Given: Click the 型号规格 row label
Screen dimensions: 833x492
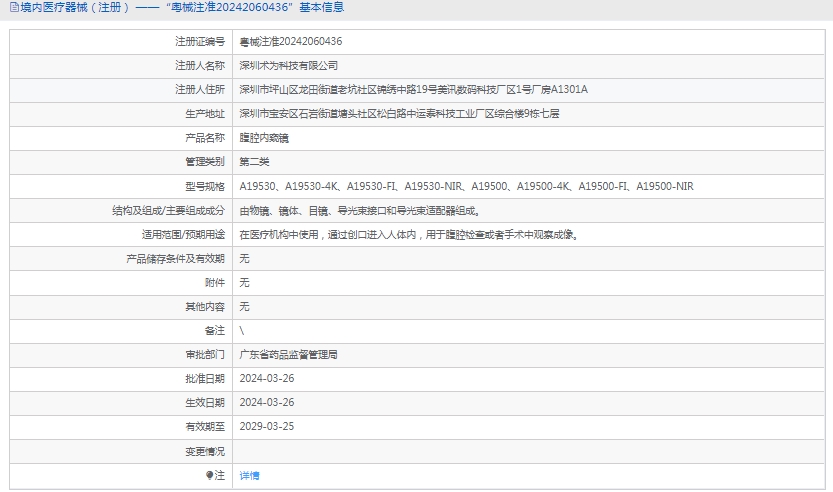Looking at the screenshot, I should tap(205, 186).
